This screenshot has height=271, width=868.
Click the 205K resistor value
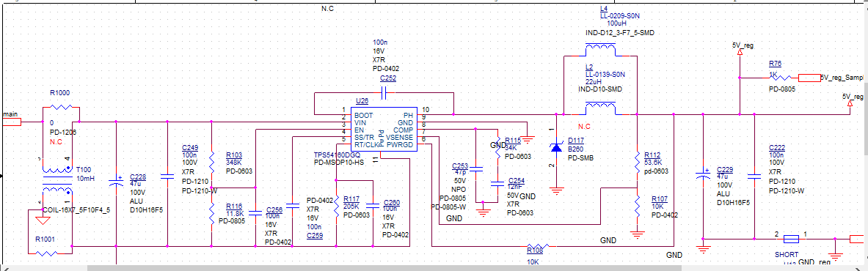click(x=351, y=207)
